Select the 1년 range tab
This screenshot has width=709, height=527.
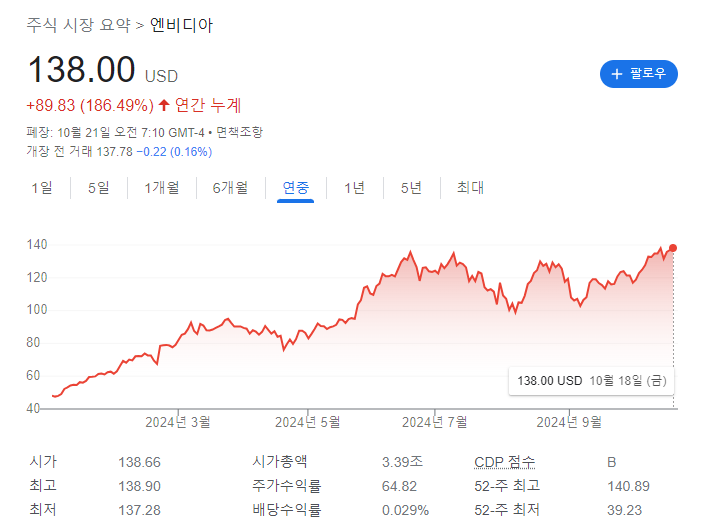[354, 187]
